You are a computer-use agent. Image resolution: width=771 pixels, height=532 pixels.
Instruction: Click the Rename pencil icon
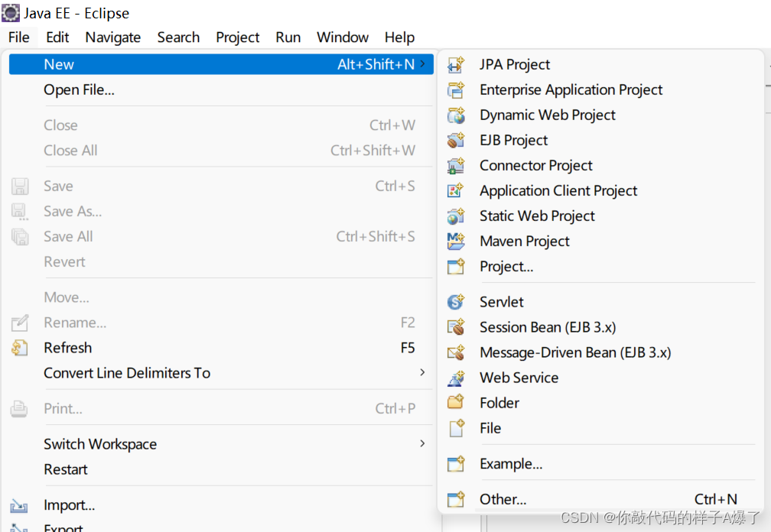tap(20, 323)
